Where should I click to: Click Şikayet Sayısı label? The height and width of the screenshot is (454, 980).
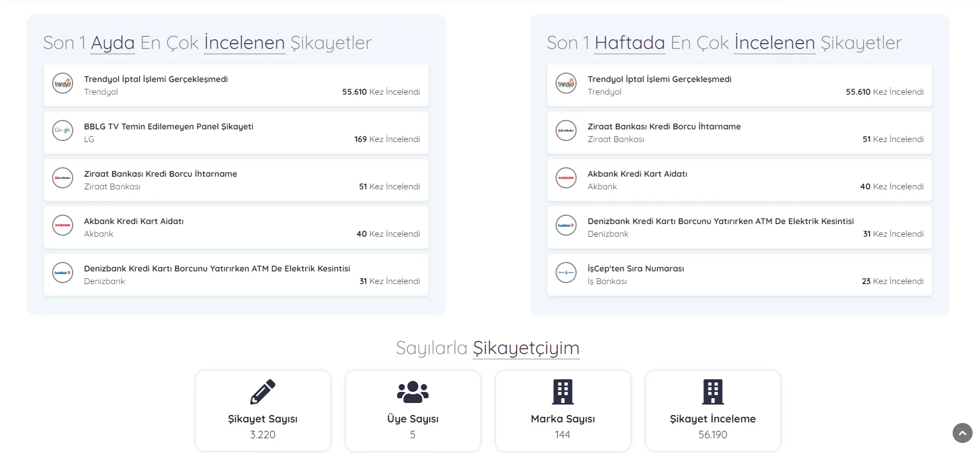click(263, 419)
